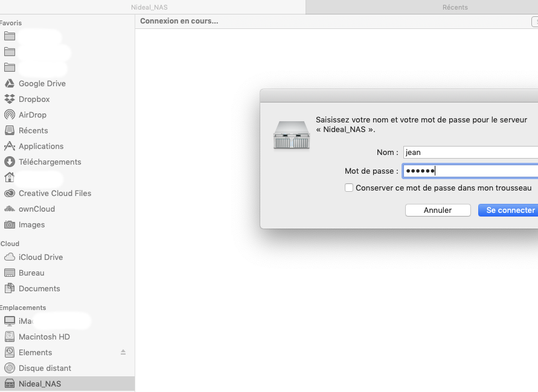
Task: Select the Bureau desktop icon
Action: pyautogui.click(x=9, y=273)
